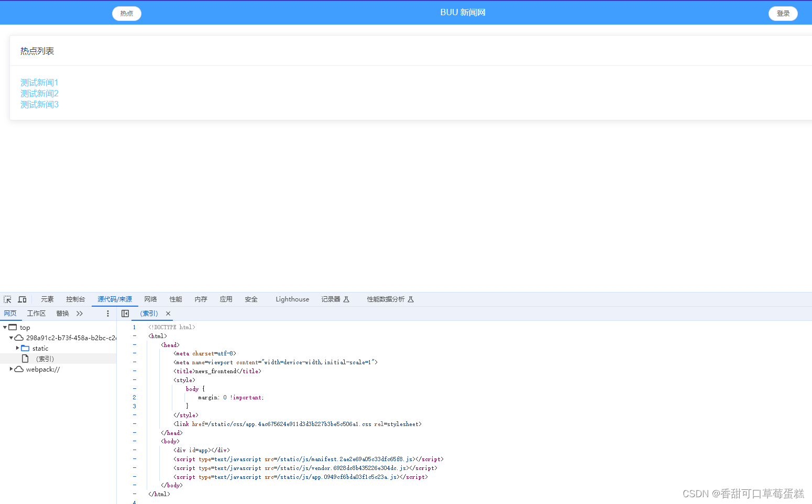Switch to the 网络 panel tab
This screenshot has width=812, height=504.
point(150,299)
